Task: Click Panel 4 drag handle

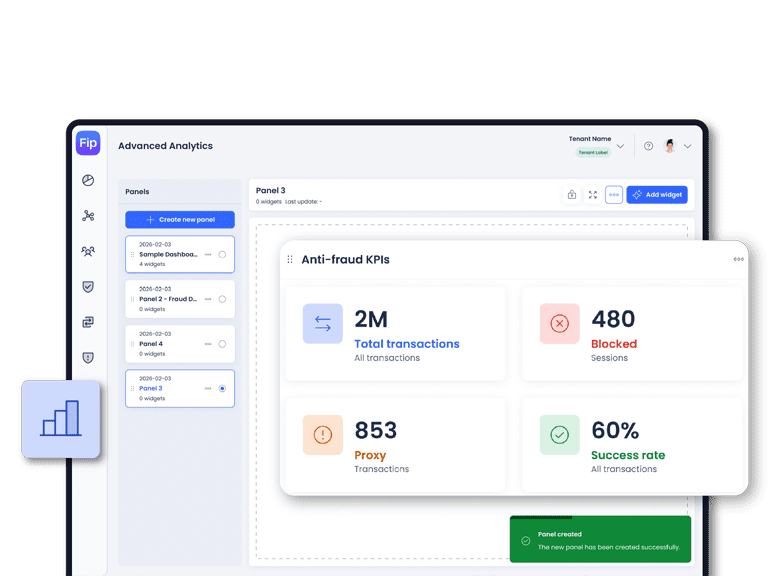Action: click(x=132, y=344)
